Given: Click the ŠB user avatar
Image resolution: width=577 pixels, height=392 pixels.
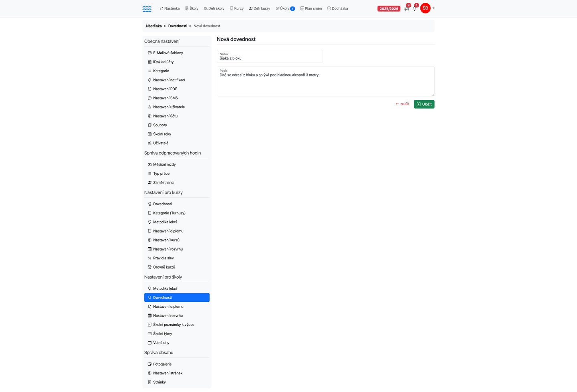Looking at the screenshot, I should 425,8.
